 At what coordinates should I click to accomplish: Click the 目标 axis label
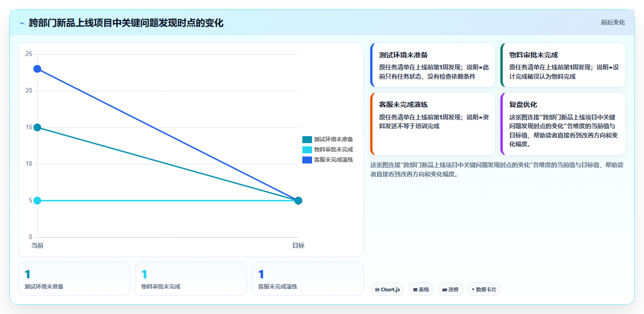298,245
